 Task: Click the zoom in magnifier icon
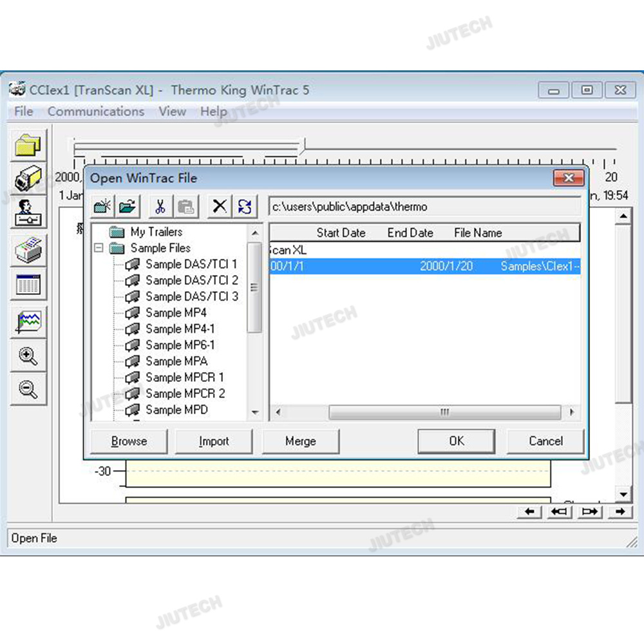click(x=28, y=355)
